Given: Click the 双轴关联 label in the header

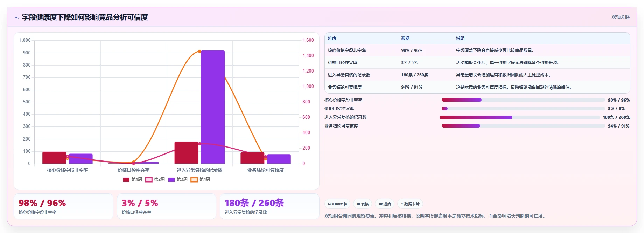Looking at the screenshot, I should (621, 17).
